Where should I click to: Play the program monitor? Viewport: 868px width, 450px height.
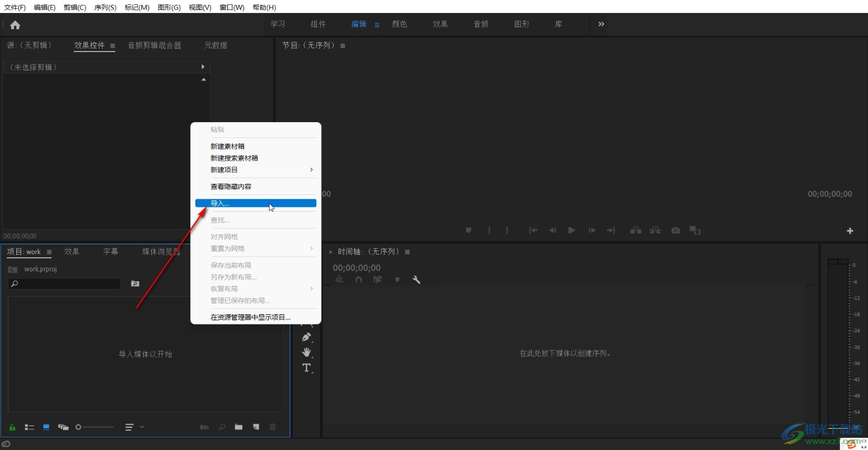(571, 230)
